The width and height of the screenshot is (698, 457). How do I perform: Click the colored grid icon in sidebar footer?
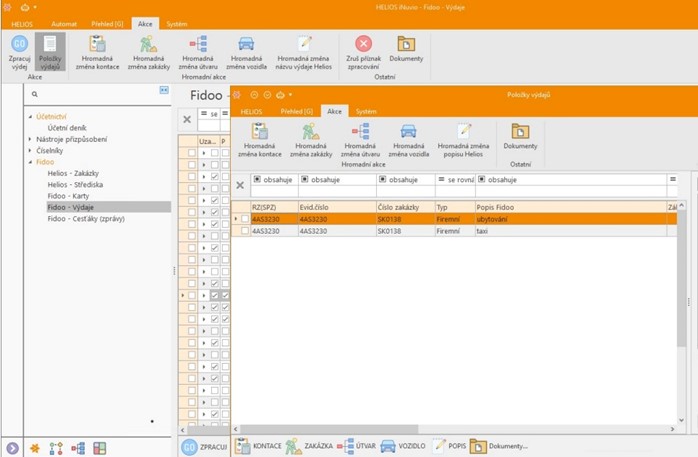[100, 448]
